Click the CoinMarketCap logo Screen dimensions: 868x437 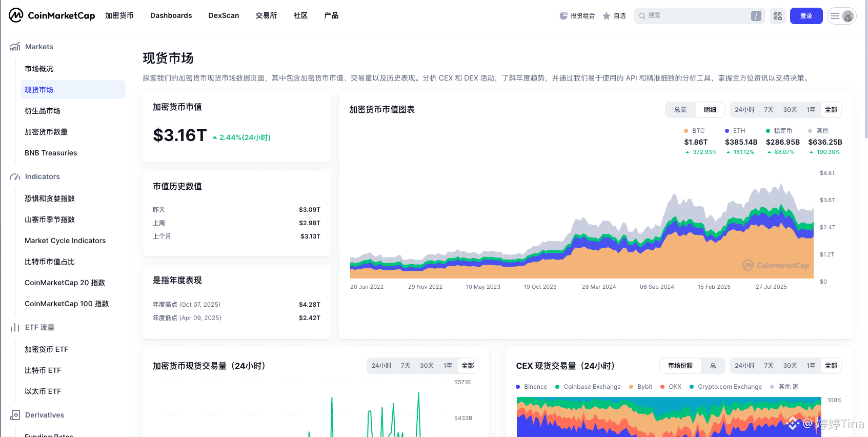click(52, 15)
